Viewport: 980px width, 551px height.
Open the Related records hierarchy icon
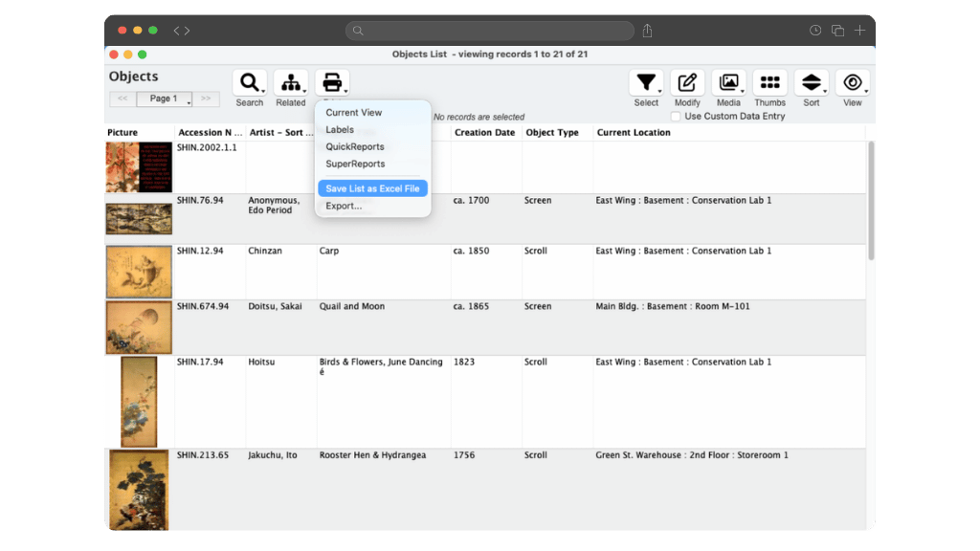(291, 83)
